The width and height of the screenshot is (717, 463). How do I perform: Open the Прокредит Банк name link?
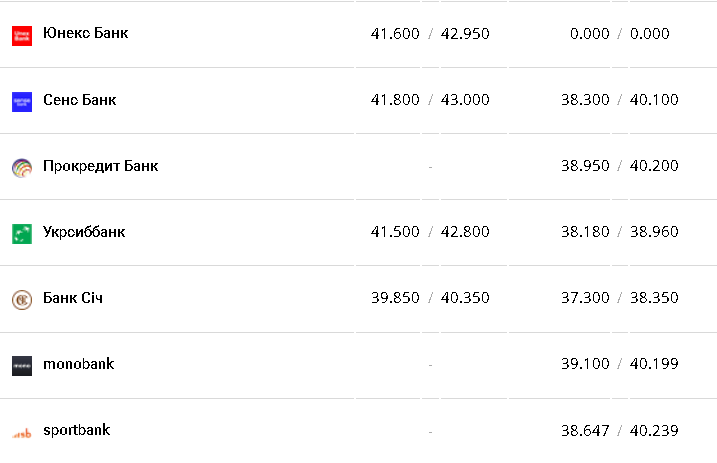coord(100,166)
